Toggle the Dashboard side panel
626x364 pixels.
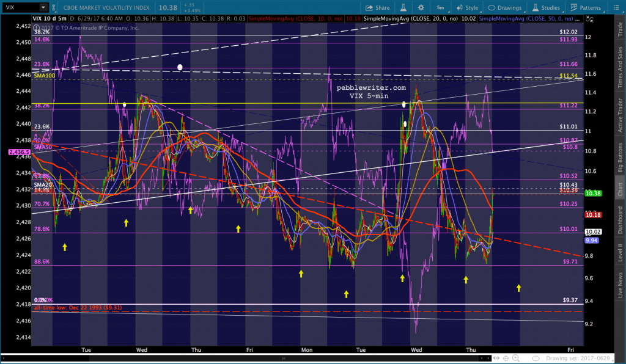pyautogui.click(x=619, y=220)
